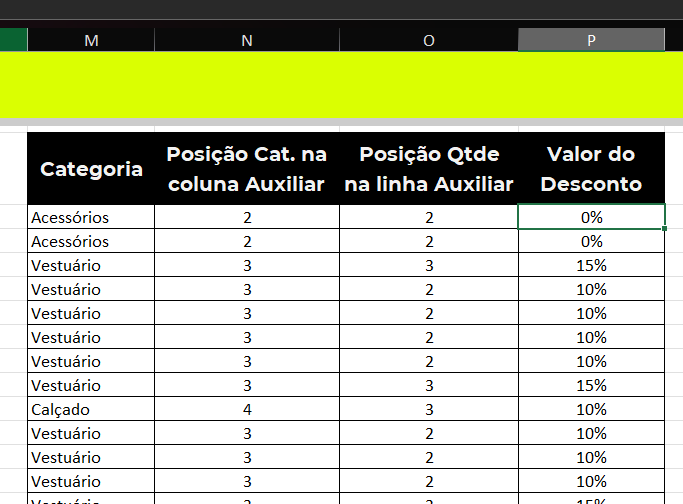This screenshot has height=504, width=683.
Task: Click the fill handle of the selected cell
Action: [x=664, y=228]
